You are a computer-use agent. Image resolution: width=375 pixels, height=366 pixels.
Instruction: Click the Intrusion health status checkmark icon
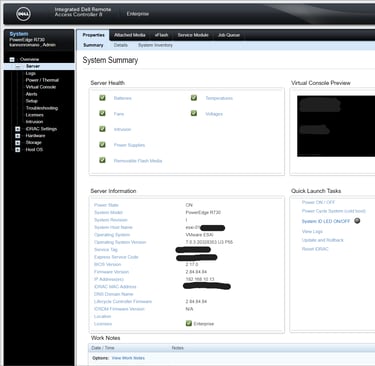(x=102, y=129)
